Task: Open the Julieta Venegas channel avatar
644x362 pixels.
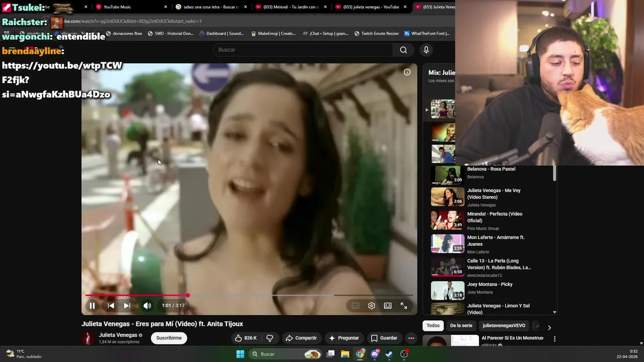Action: click(88, 338)
